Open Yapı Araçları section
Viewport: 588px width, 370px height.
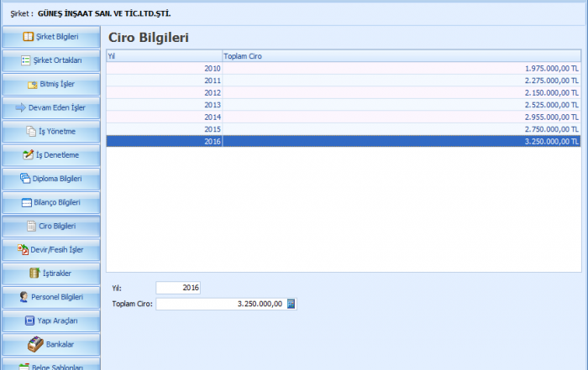(x=51, y=320)
